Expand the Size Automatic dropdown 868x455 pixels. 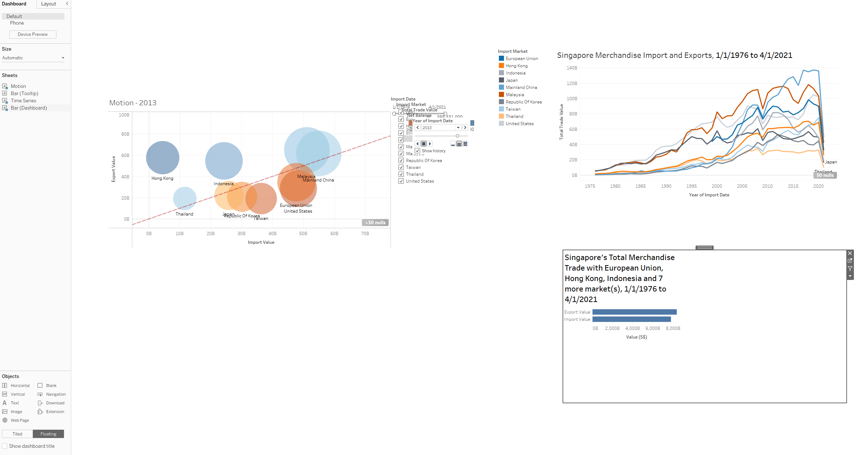coord(63,58)
